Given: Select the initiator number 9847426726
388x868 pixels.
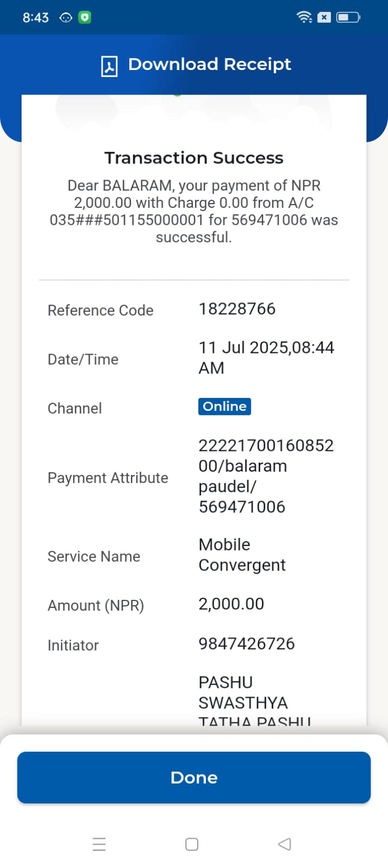Looking at the screenshot, I should [x=247, y=644].
